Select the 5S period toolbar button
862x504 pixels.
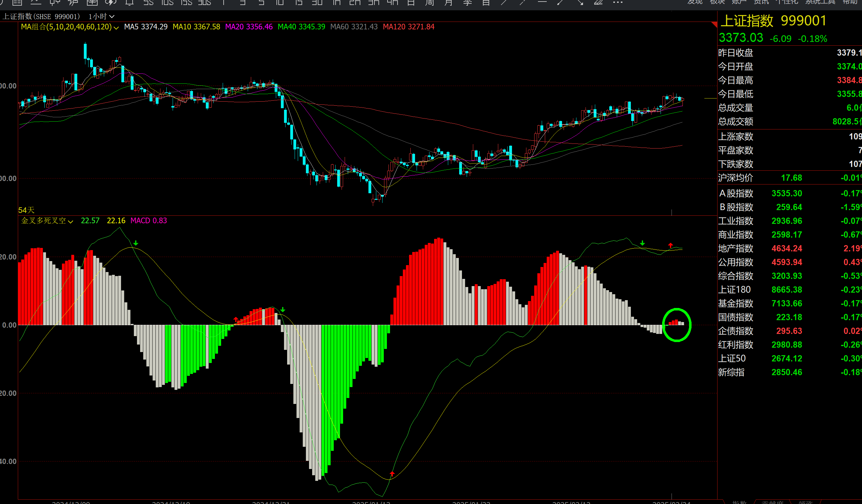(148, 3)
